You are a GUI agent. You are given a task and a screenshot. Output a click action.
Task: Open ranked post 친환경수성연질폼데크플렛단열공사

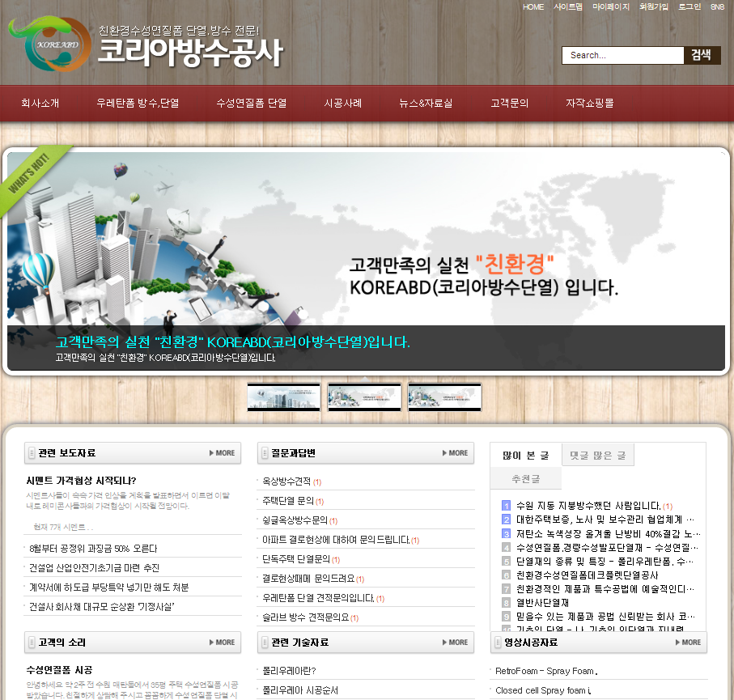(587, 575)
